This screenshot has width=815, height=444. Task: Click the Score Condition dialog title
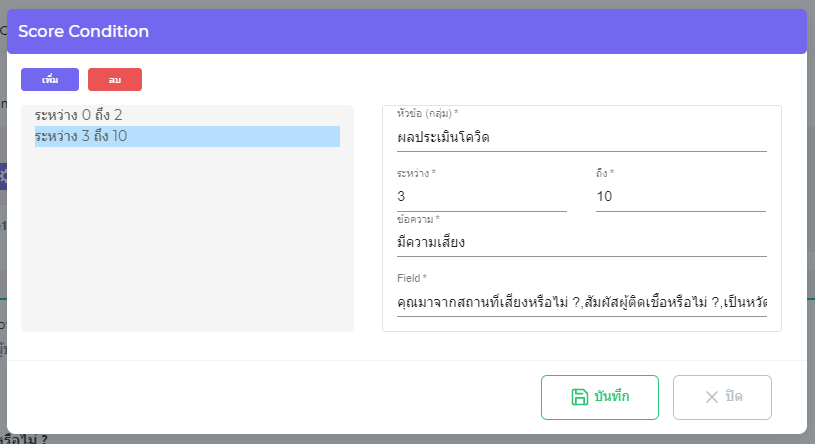[x=84, y=31]
